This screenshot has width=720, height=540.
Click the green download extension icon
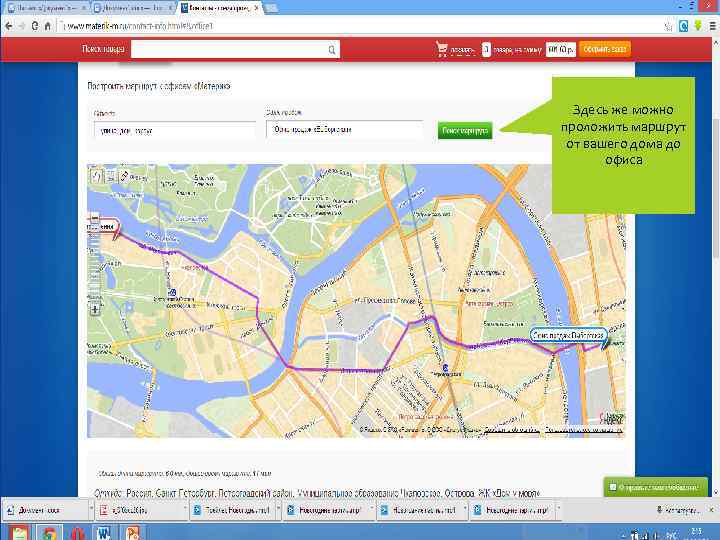point(698,26)
